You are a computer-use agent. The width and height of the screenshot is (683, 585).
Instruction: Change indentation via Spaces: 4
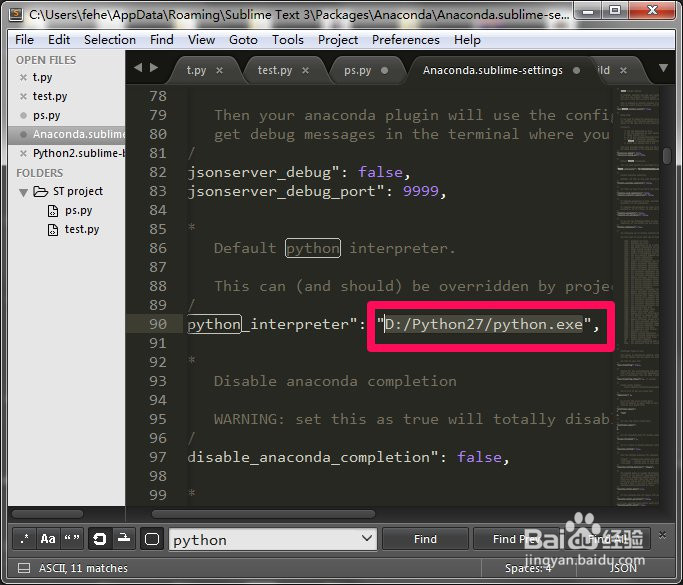(x=528, y=568)
